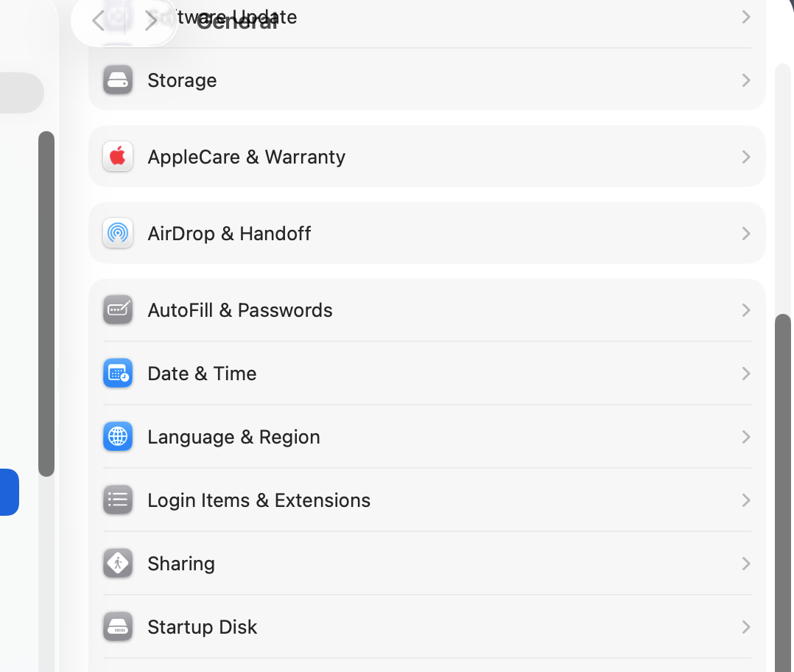Image resolution: width=794 pixels, height=672 pixels.
Task: Click the Language & Region globe icon
Action: [118, 437]
